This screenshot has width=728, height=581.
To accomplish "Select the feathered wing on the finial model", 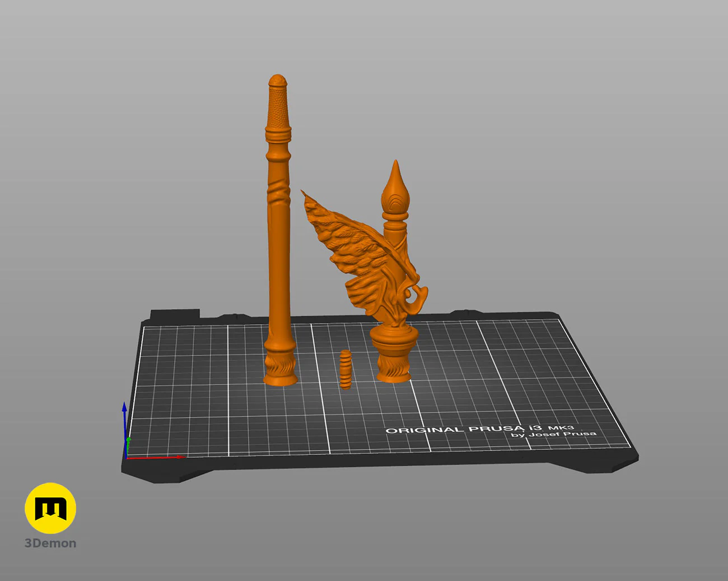I will (347, 252).
